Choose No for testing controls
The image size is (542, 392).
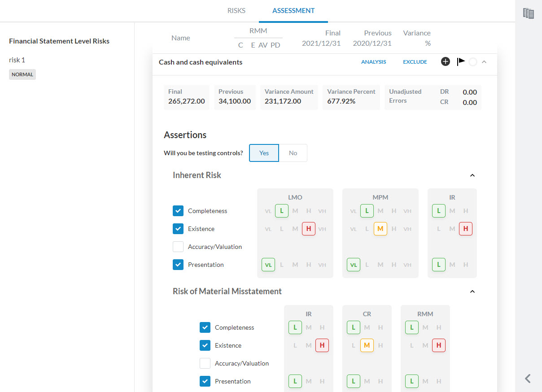(x=293, y=153)
